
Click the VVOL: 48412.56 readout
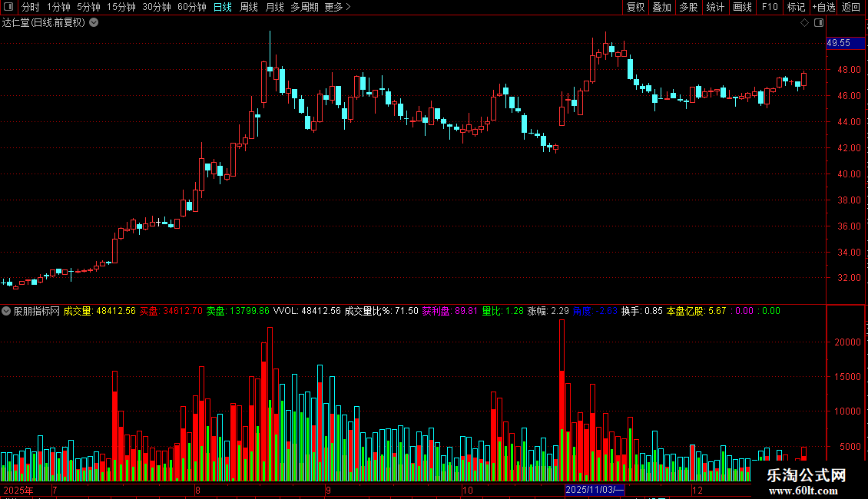[307, 311]
